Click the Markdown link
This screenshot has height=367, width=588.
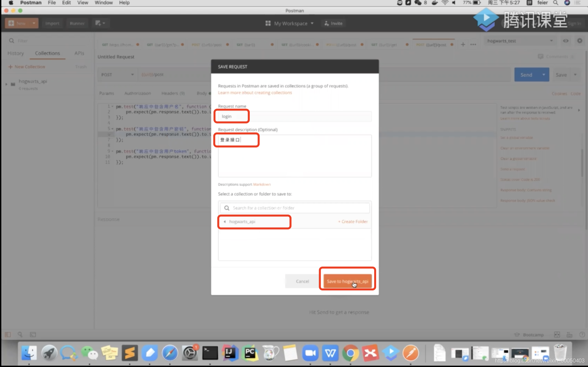tap(262, 184)
